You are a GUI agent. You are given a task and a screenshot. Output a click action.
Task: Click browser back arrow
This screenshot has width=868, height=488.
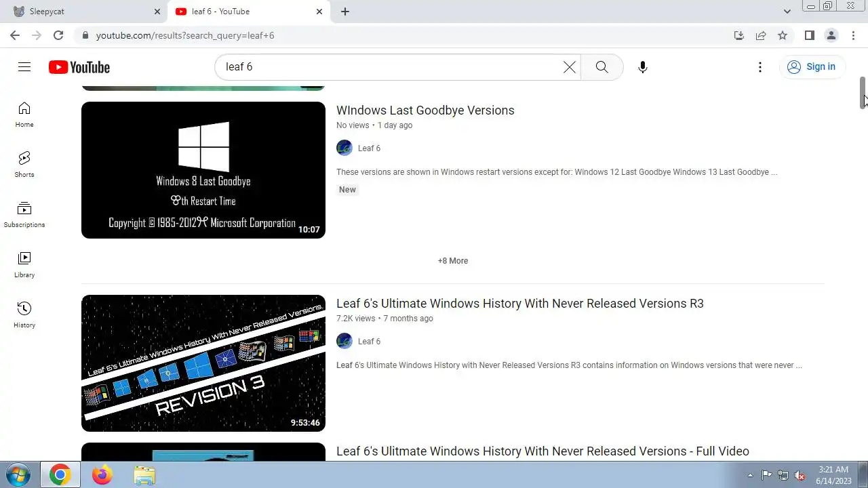pyautogui.click(x=15, y=35)
